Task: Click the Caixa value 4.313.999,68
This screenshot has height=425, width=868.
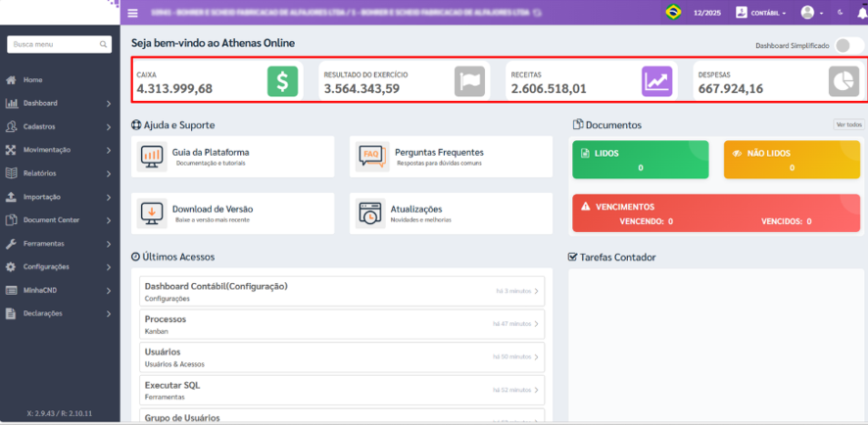Action: tap(174, 88)
